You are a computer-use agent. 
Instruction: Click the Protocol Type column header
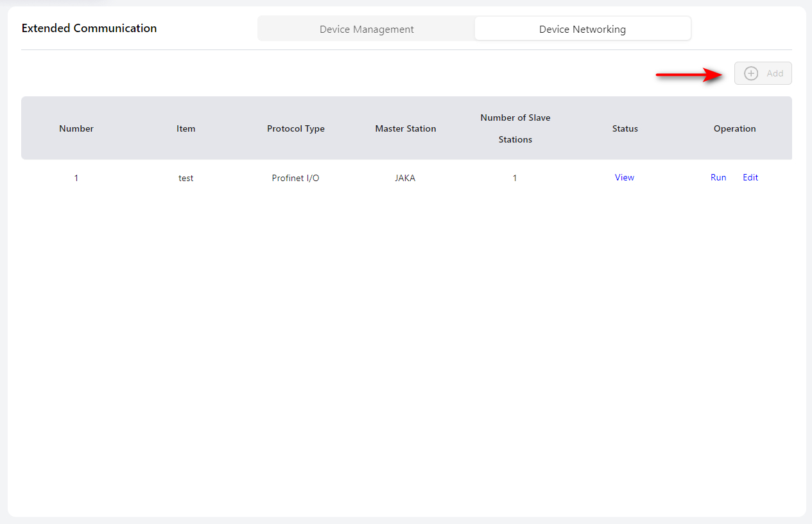pyautogui.click(x=296, y=128)
